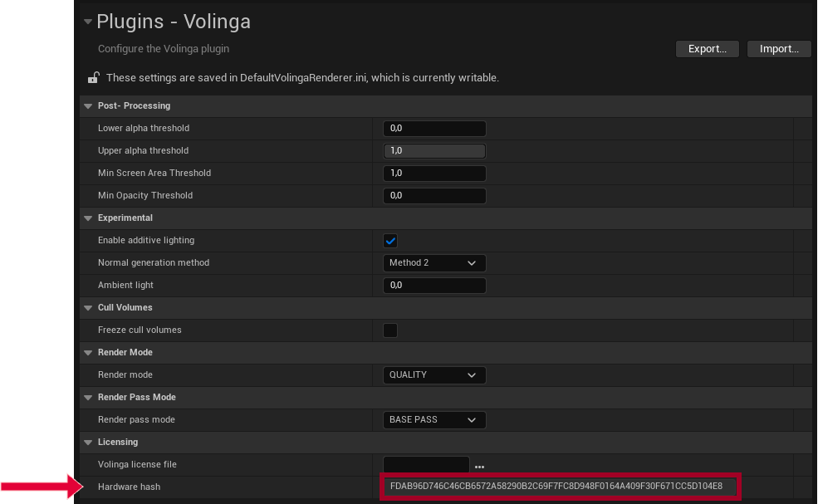
Task: Enable Freeze cull volumes checkbox
Action: click(390, 330)
